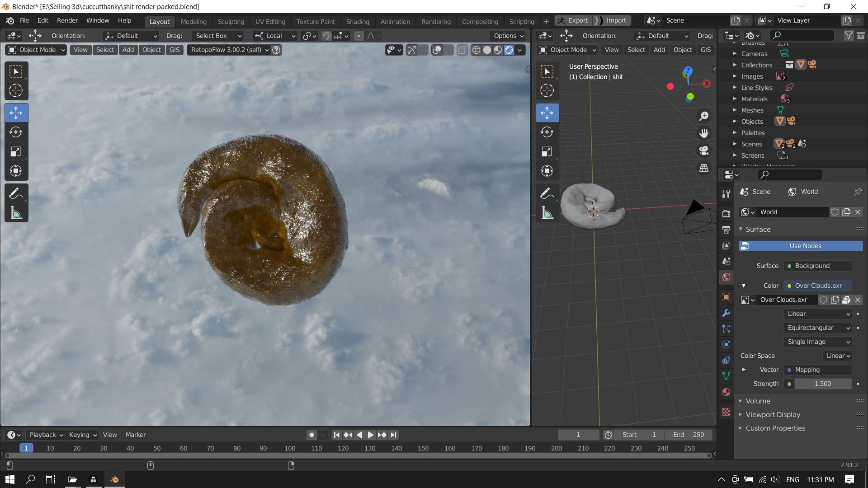Switch to the UV Editing workspace tab
This screenshot has height=488, width=868.
tap(270, 21)
